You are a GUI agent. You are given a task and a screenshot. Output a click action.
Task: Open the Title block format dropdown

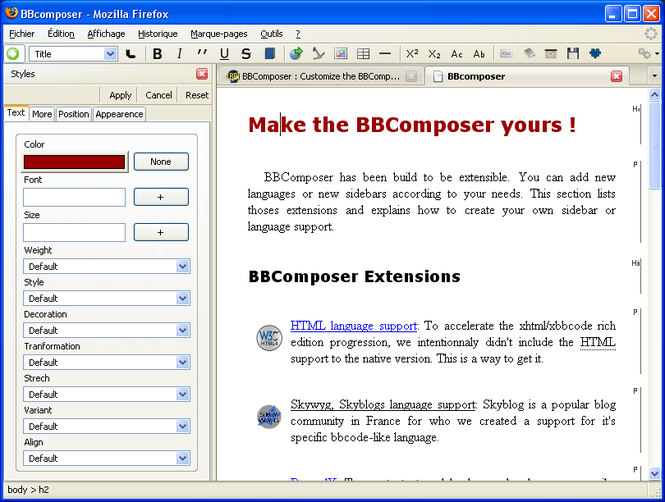coord(73,54)
